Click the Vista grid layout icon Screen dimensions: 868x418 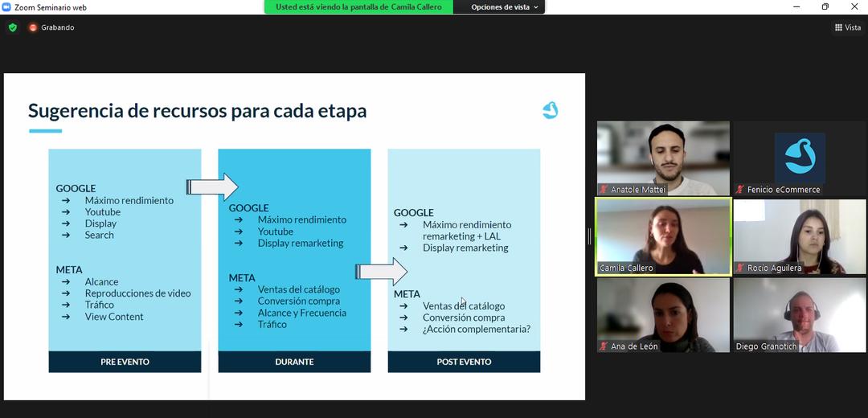click(837, 27)
